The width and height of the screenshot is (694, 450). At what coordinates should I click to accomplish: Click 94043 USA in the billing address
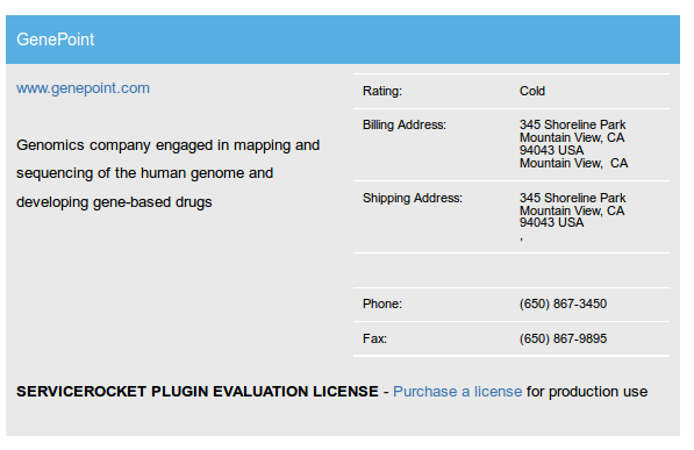551,150
